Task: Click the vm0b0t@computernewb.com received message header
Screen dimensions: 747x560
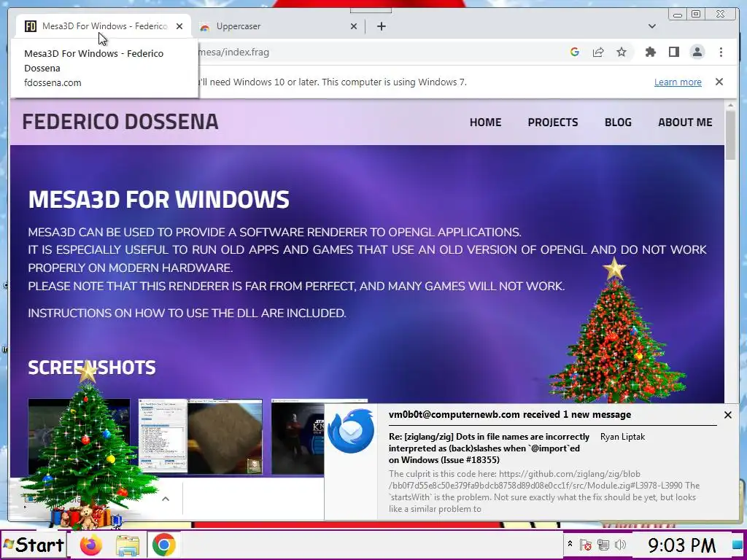Action: coord(510,414)
